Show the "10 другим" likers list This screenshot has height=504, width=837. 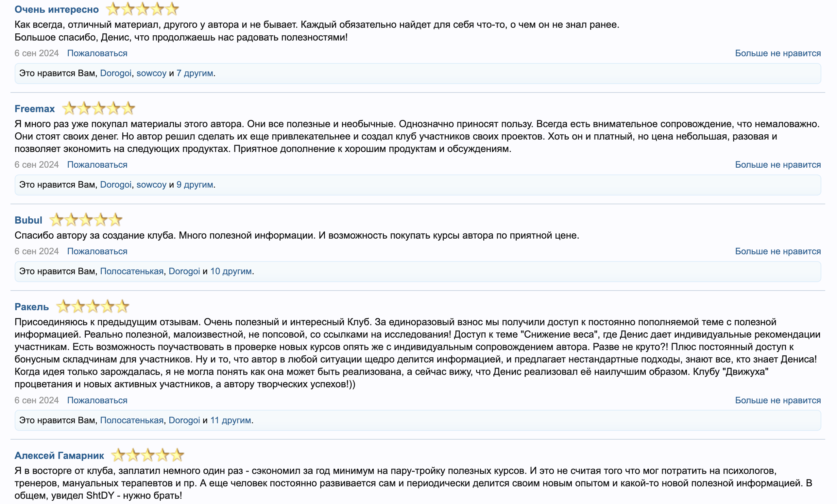tap(231, 271)
